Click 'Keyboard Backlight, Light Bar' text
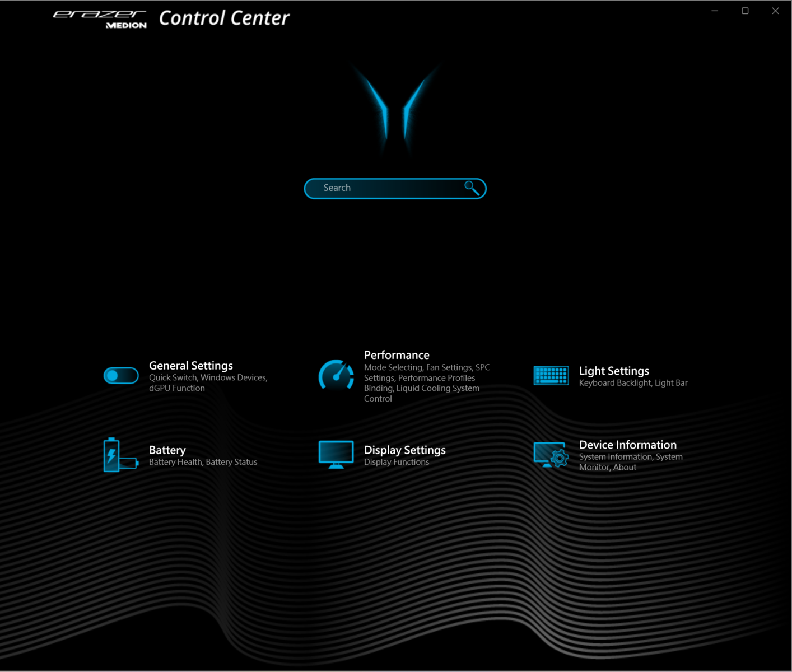The height and width of the screenshot is (672, 792). point(633,383)
